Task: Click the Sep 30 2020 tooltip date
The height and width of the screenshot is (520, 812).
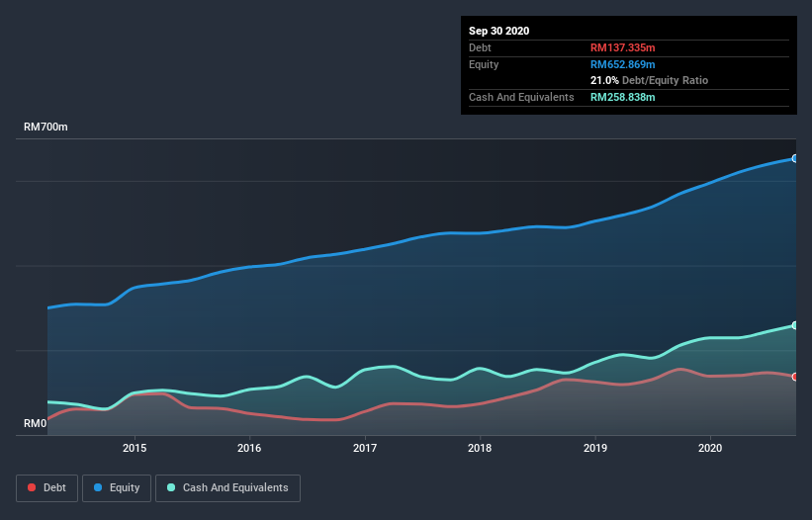Action: tap(499, 31)
